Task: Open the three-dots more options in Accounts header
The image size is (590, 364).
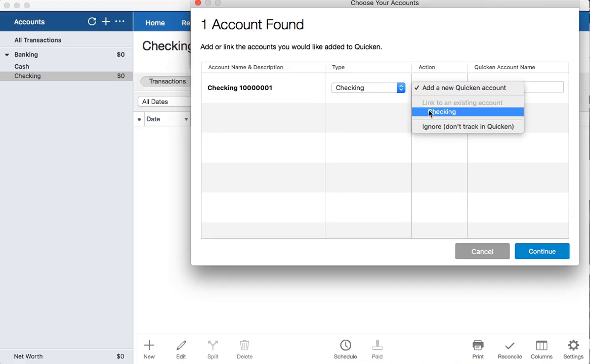Action: (119, 21)
